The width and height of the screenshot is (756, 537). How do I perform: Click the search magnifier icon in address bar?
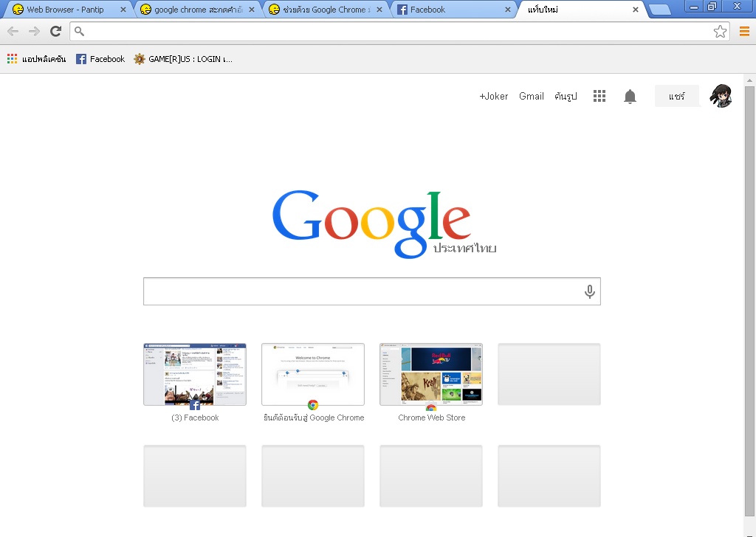pos(80,32)
